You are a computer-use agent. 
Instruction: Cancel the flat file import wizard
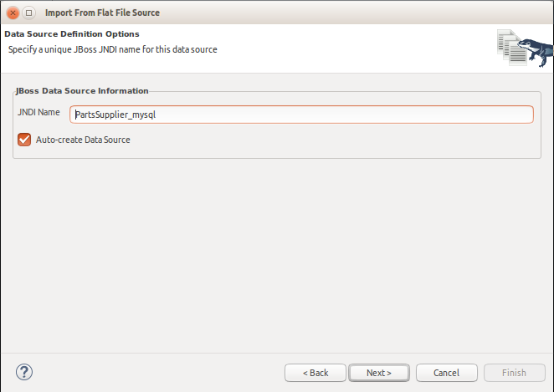[446, 373]
